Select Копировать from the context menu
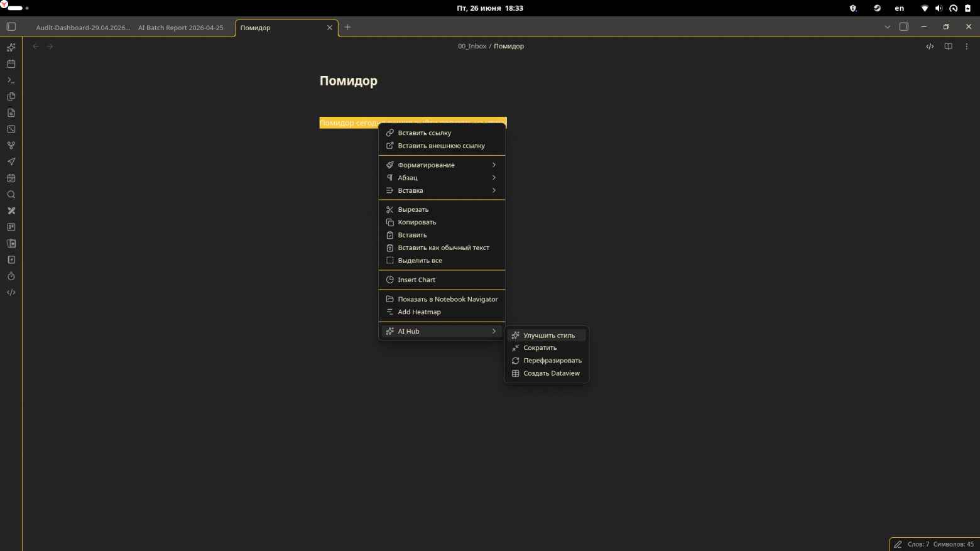The image size is (980, 551). (442, 222)
